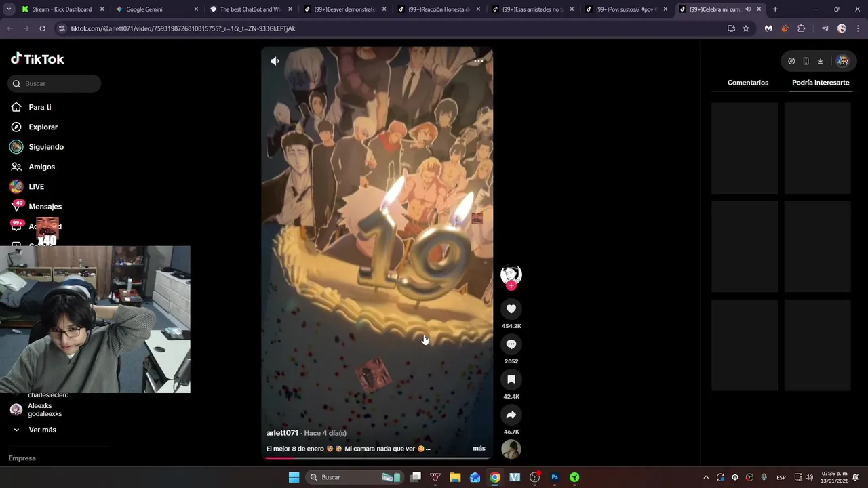Click the compass icon in top-right toolbar
The height and width of the screenshot is (488, 868).
point(791,61)
